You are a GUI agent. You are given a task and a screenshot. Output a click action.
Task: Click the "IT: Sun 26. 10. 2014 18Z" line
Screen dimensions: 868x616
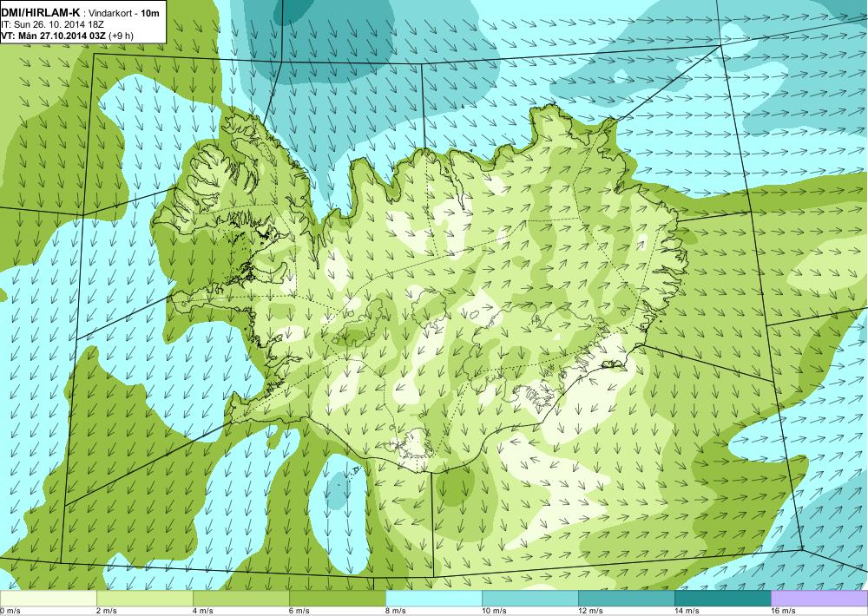pyautogui.click(x=53, y=25)
